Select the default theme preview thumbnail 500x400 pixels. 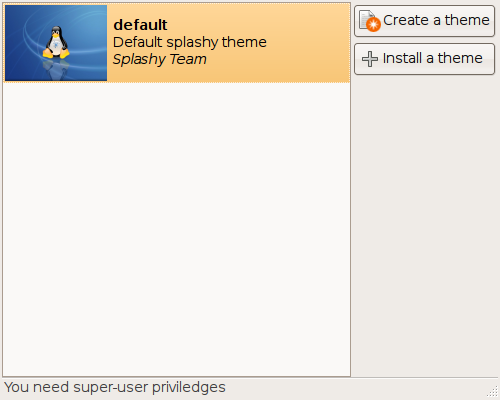[x=56, y=43]
